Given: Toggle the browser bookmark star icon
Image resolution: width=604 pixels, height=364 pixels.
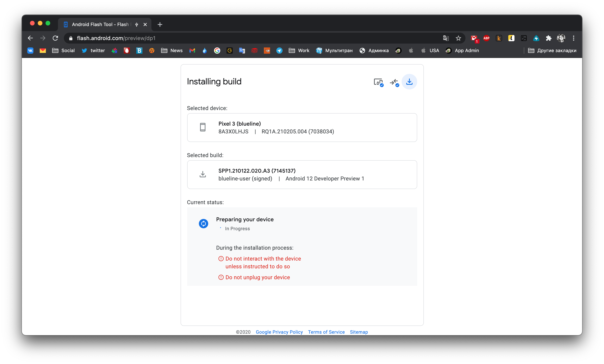Looking at the screenshot, I should 458,38.
